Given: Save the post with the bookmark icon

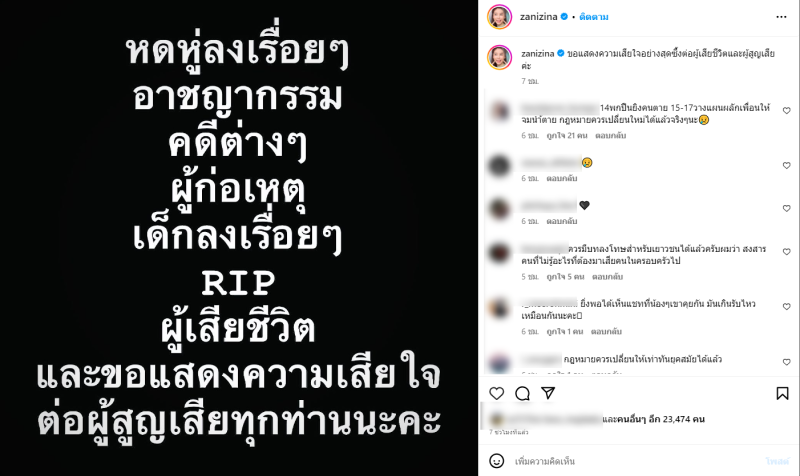Looking at the screenshot, I should pyautogui.click(x=782, y=393).
